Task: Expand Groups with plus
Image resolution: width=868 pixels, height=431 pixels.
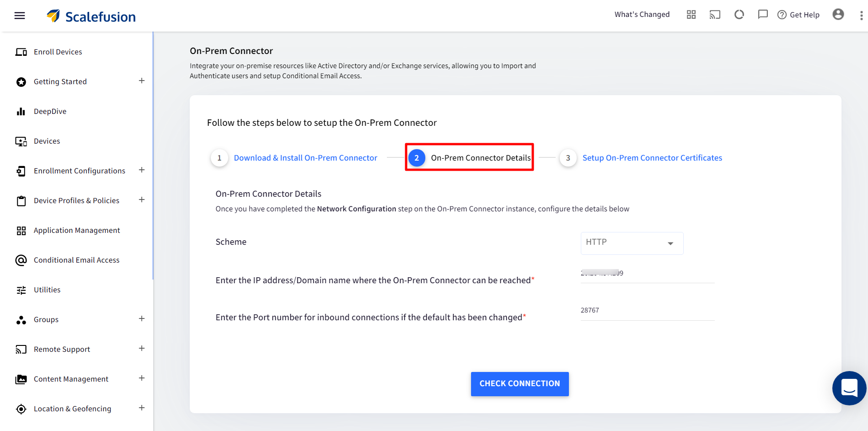Action: [142, 318]
